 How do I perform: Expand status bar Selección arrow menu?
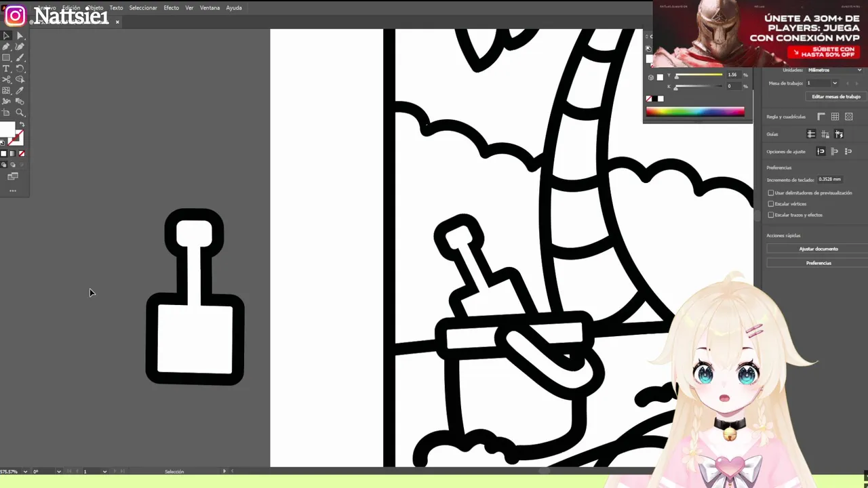coord(224,471)
